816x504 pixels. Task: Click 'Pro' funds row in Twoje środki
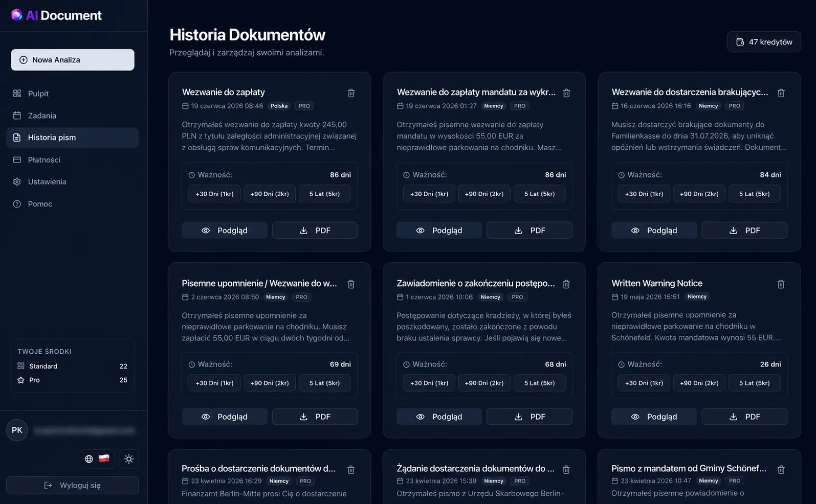pyautogui.click(x=72, y=380)
